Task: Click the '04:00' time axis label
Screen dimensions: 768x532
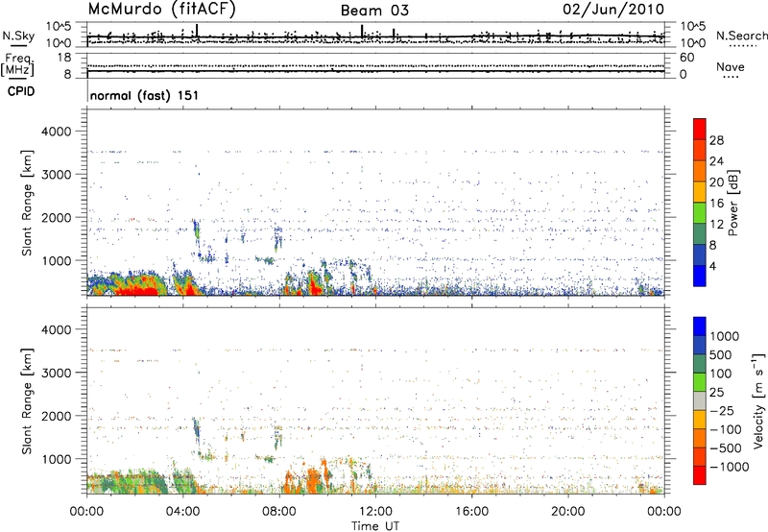Action: 183,512
